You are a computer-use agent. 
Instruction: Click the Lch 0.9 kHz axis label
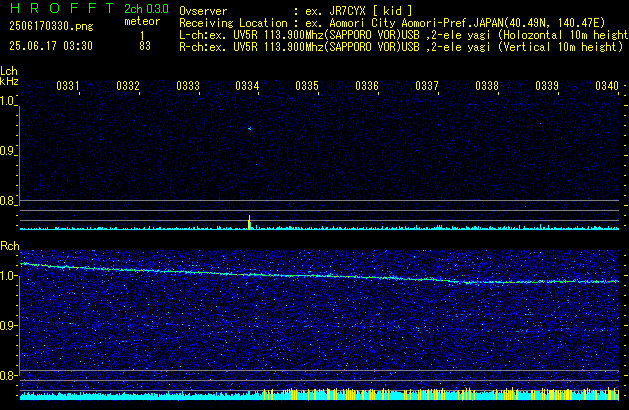pos(7,151)
